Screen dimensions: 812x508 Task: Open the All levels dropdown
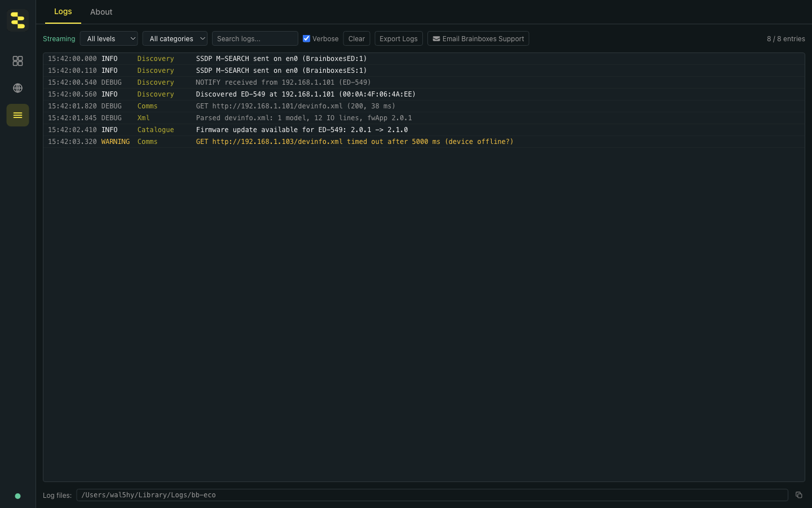pos(109,38)
